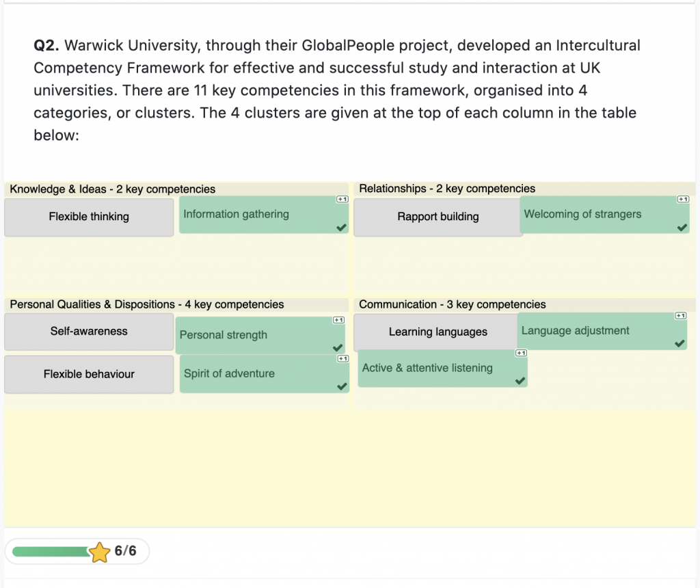
Task: Click the Personal Qualities & Dispositions header
Action: pyautogui.click(x=146, y=305)
